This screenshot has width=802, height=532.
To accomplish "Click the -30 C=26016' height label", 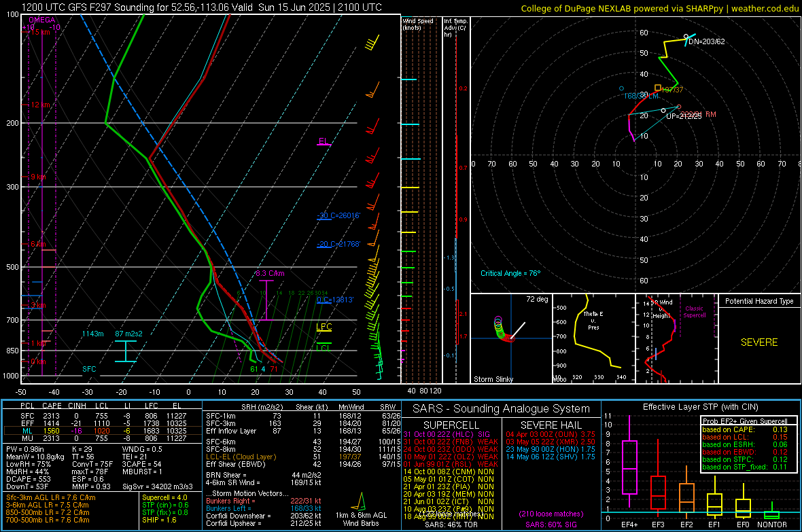I will click(x=338, y=215).
